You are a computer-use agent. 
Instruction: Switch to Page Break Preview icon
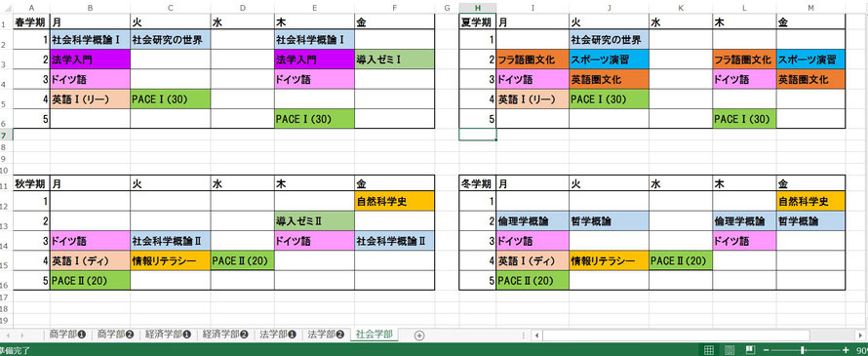(751, 350)
